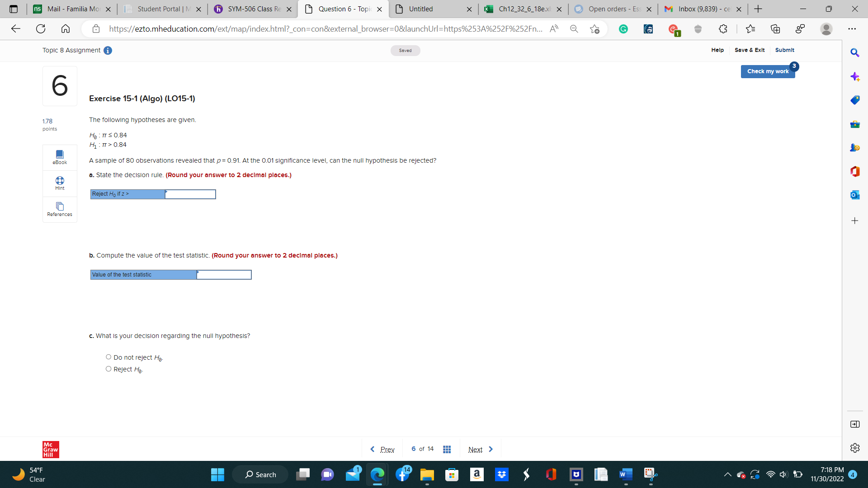
Task: Click the Hint lifebuoy icon
Action: click(60, 180)
